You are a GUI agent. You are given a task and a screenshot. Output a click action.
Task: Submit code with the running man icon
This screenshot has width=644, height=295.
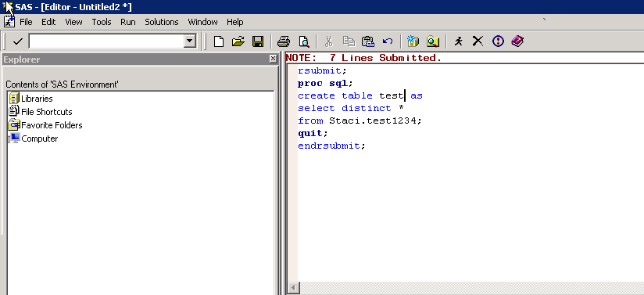458,41
